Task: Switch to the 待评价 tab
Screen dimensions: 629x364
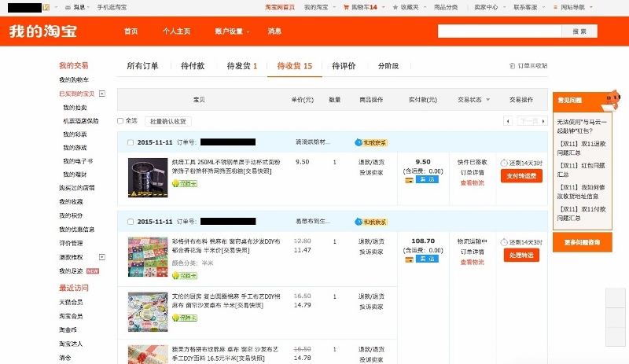Action: point(344,66)
